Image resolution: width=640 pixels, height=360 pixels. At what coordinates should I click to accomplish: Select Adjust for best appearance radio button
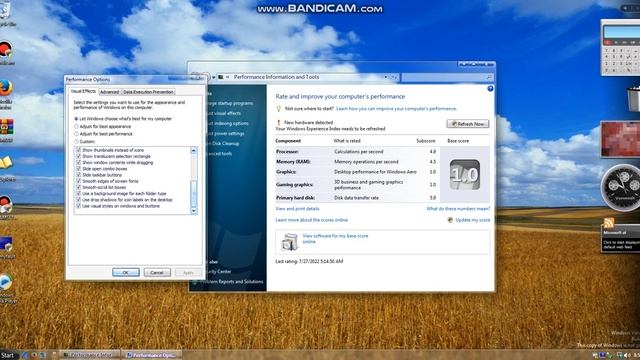coord(76,127)
